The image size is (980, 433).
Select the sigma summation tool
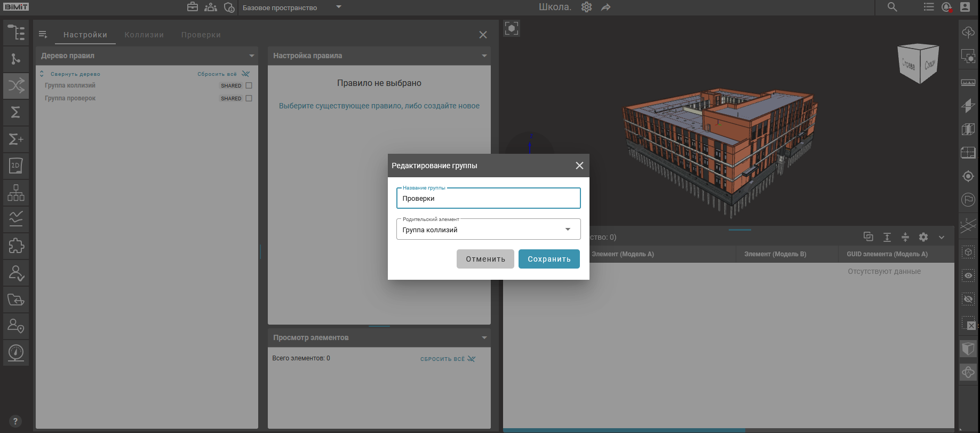(16, 112)
